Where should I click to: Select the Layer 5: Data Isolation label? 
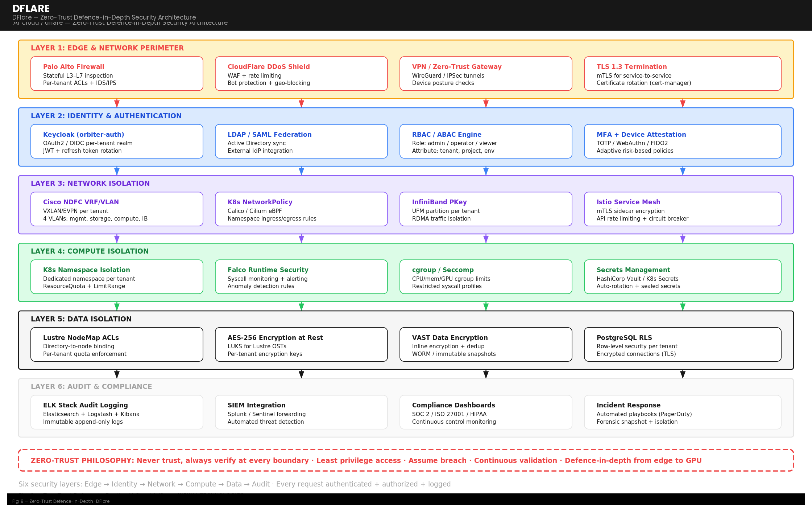point(81,319)
